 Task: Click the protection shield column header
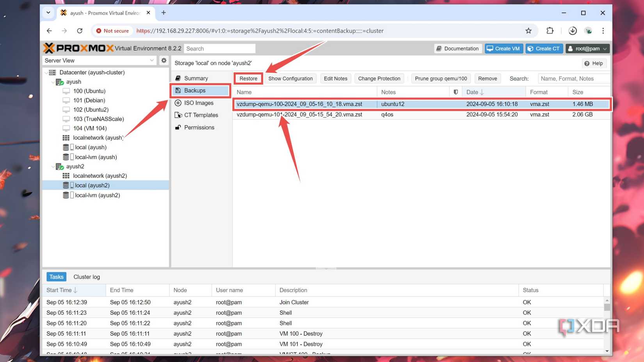point(455,92)
